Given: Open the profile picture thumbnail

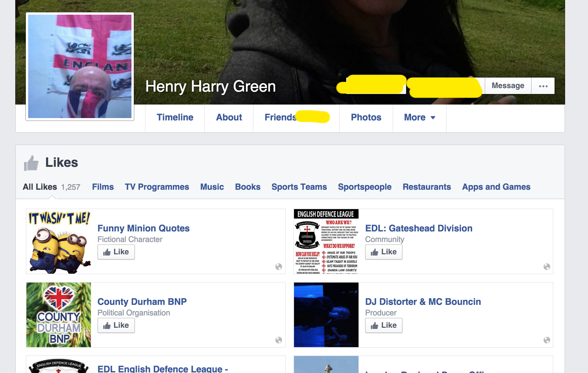Looking at the screenshot, I should 80,66.
